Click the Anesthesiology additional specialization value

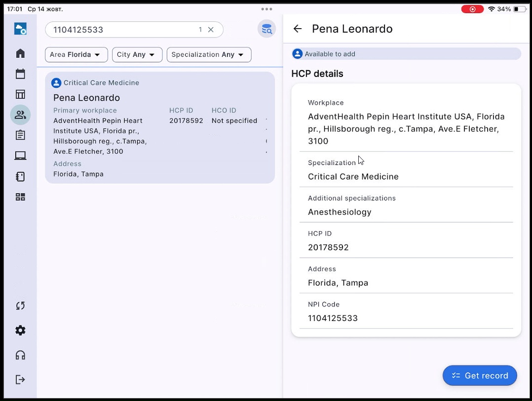(340, 212)
